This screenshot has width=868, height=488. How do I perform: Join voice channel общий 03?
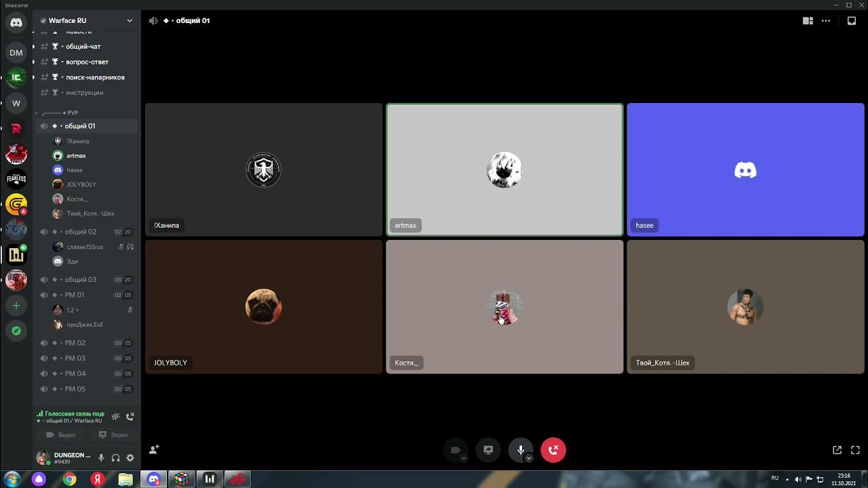click(87, 279)
